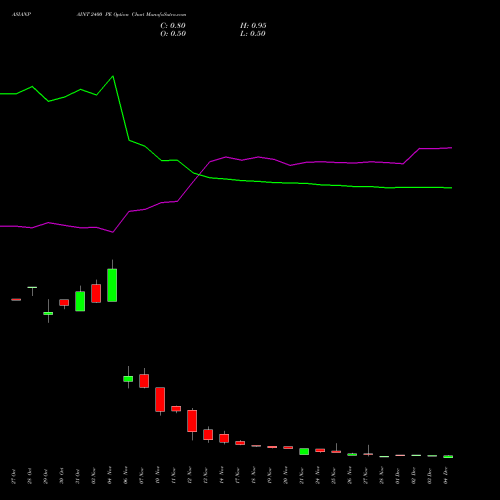Viewport: 500px width, 500px height.
Task: Click the 14 Nov date label
Action: [x=222, y=476]
